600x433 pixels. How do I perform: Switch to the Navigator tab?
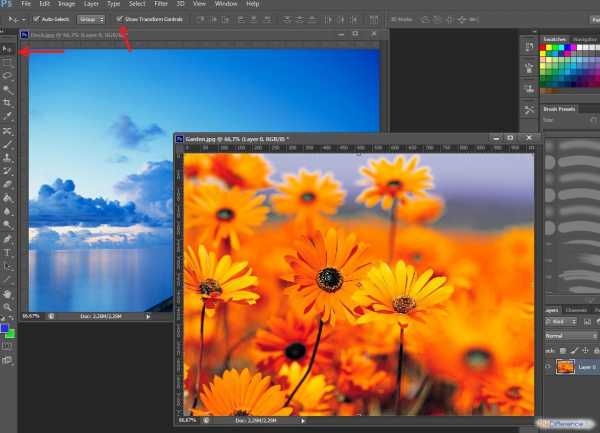click(585, 39)
